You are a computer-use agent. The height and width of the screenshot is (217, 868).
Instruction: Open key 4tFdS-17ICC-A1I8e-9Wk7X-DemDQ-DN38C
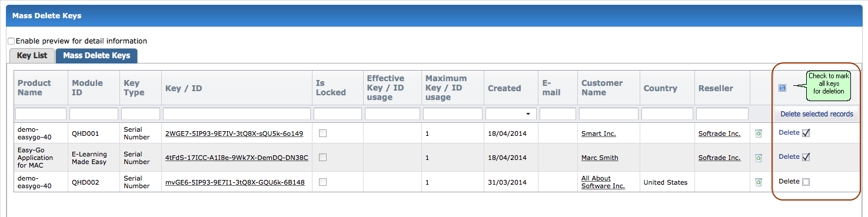pyautogui.click(x=237, y=158)
